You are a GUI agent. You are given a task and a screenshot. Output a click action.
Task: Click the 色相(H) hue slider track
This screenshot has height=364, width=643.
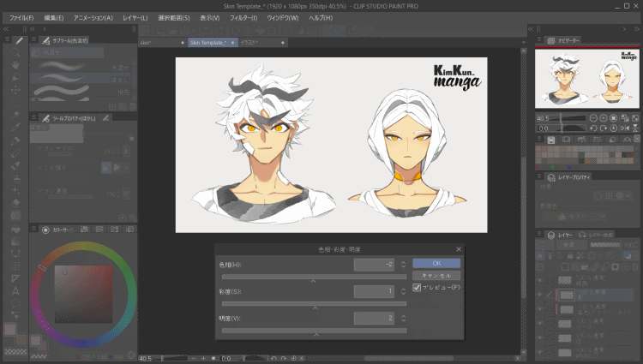coord(314,277)
